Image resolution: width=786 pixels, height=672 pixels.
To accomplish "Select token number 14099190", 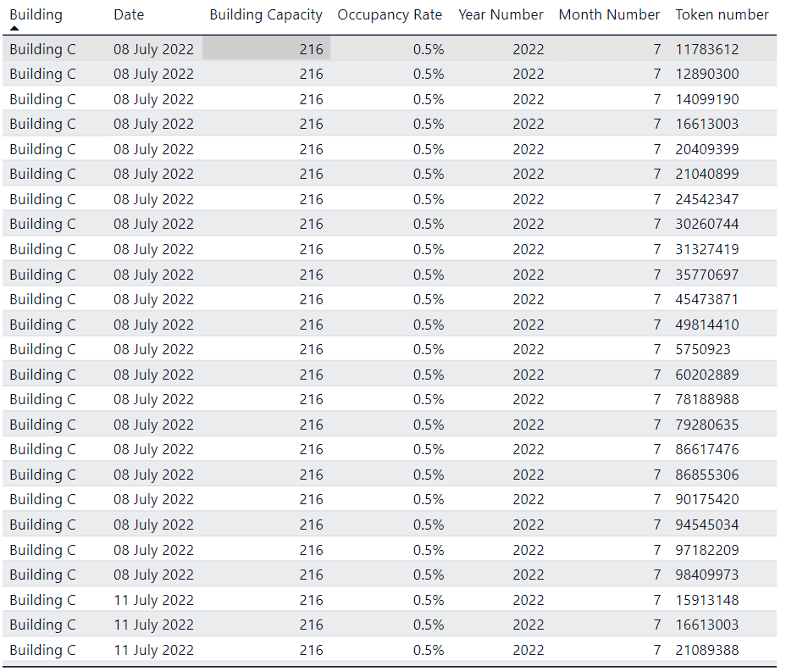I will tap(706, 99).
